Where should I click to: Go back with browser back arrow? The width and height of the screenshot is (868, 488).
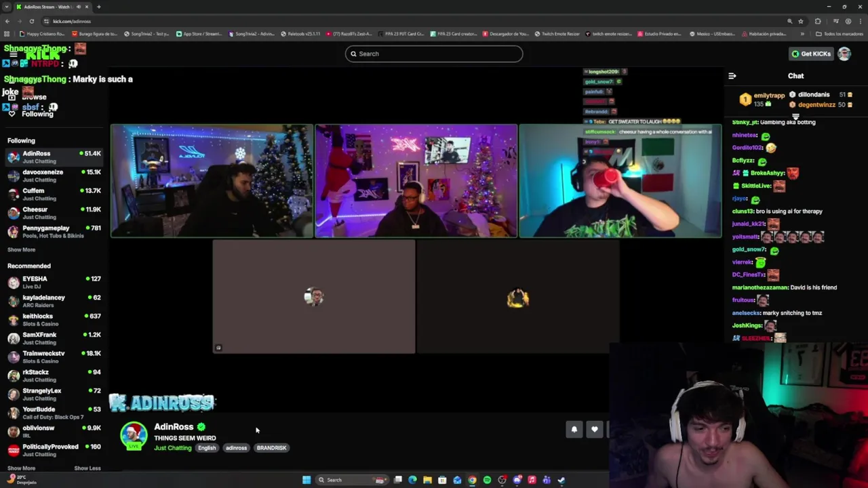(x=7, y=21)
